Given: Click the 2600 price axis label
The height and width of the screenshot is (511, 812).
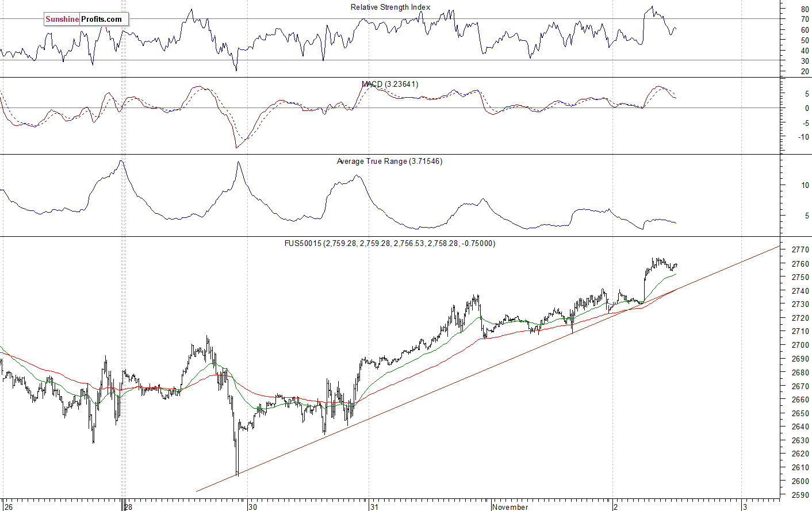Looking at the screenshot, I should coord(800,482).
